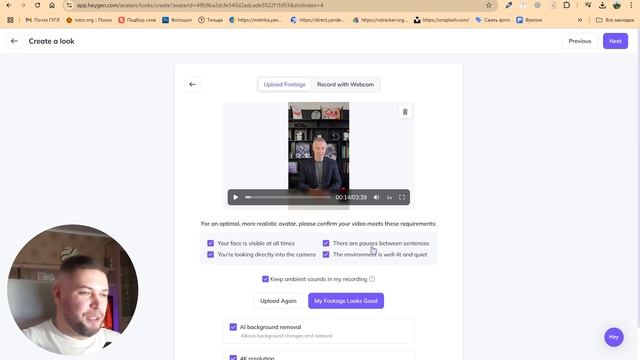Play the uploaded footage video
The width and height of the screenshot is (640, 360).
pos(236,197)
